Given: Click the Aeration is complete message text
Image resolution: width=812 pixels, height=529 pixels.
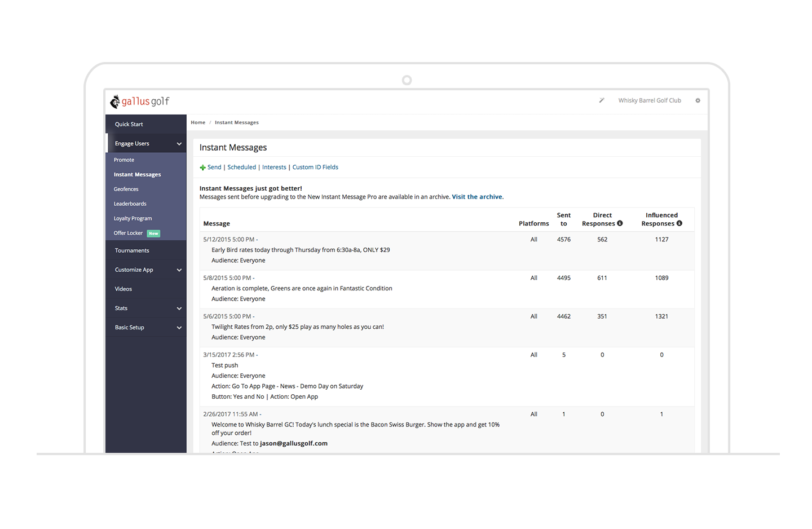Looking at the screenshot, I should pyautogui.click(x=302, y=288).
